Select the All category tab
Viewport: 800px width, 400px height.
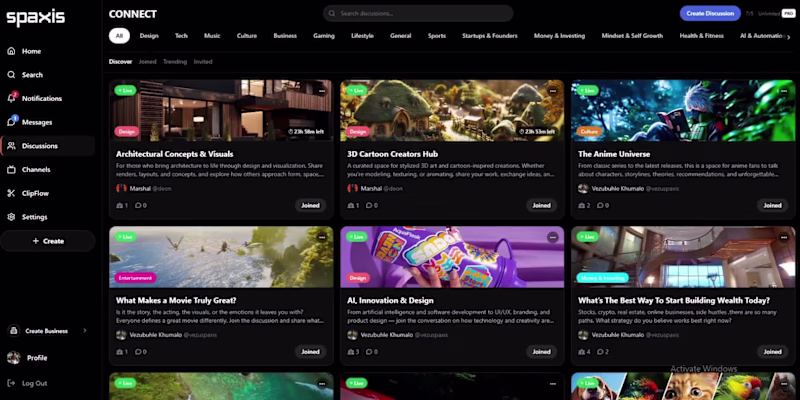point(119,36)
